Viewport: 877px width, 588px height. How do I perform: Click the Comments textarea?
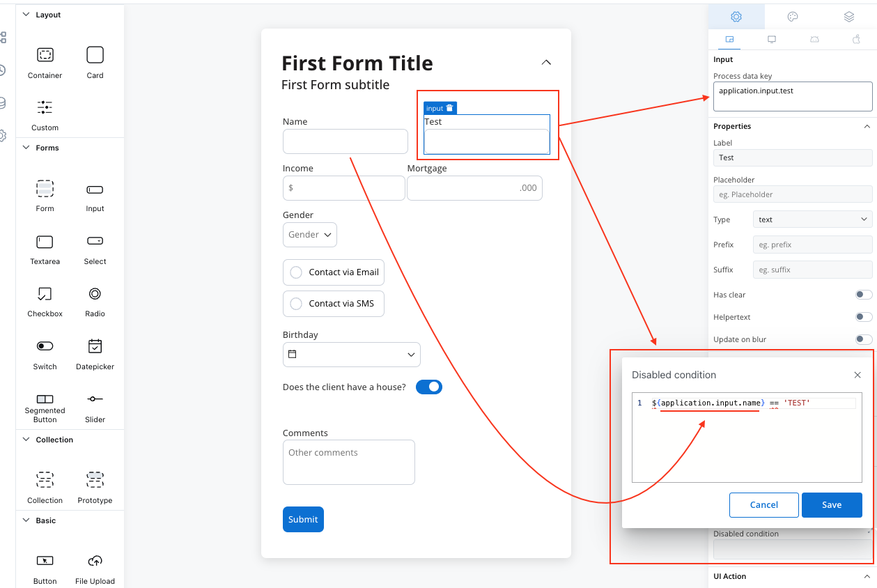349,462
